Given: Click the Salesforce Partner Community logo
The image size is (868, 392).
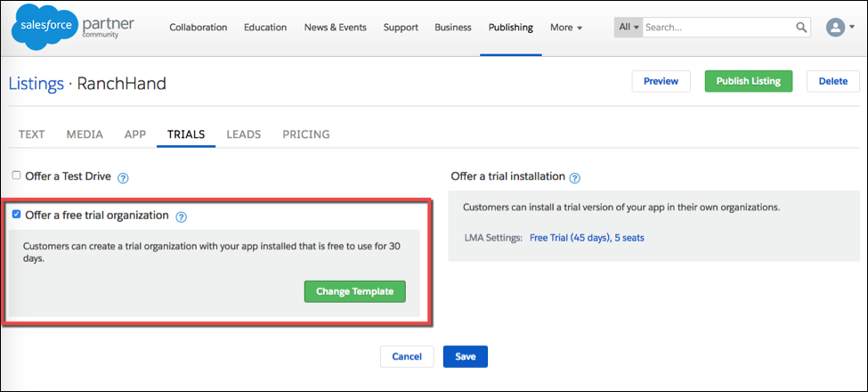Looking at the screenshot, I should point(72,29).
